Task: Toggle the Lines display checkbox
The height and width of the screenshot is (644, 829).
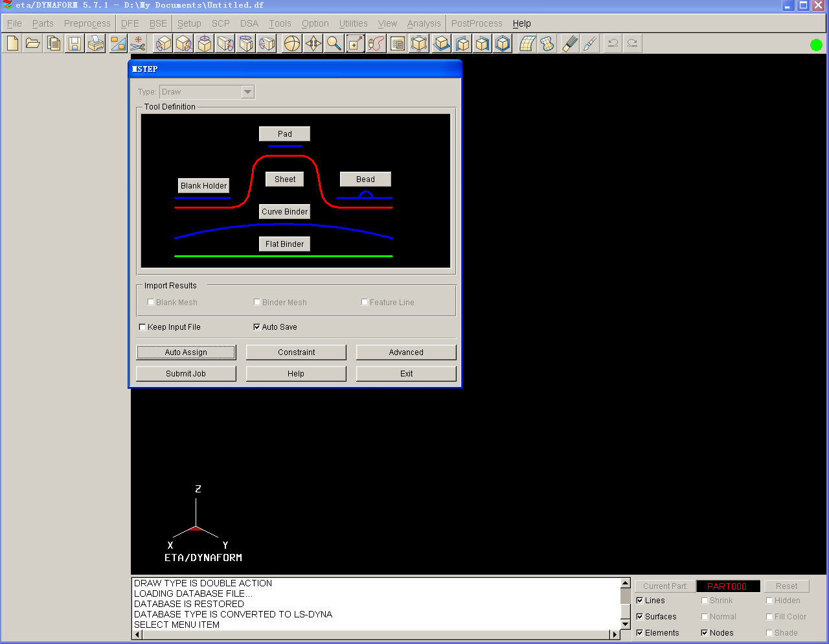Action: tap(640, 601)
